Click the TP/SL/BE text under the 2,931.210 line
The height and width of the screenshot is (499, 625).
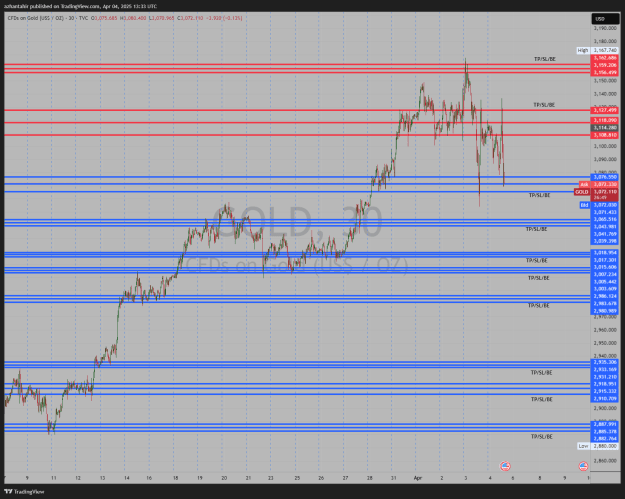(x=541, y=373)
